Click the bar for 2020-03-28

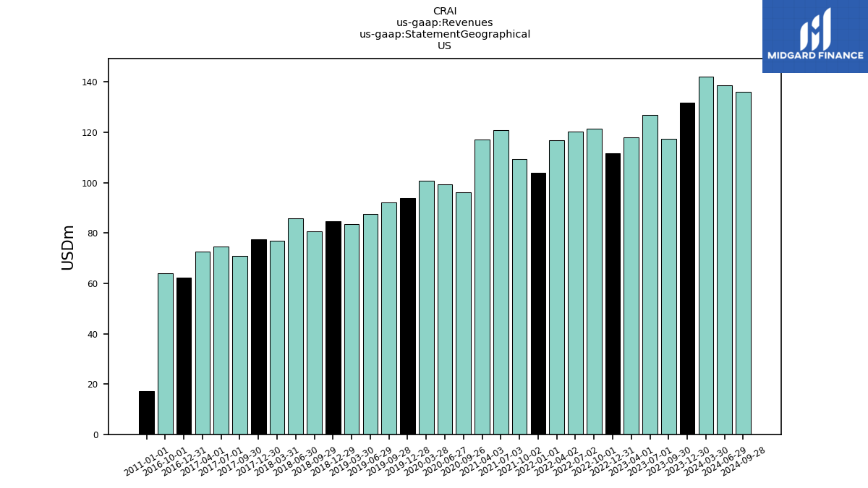pyautogui.click(x=427, y=307)
